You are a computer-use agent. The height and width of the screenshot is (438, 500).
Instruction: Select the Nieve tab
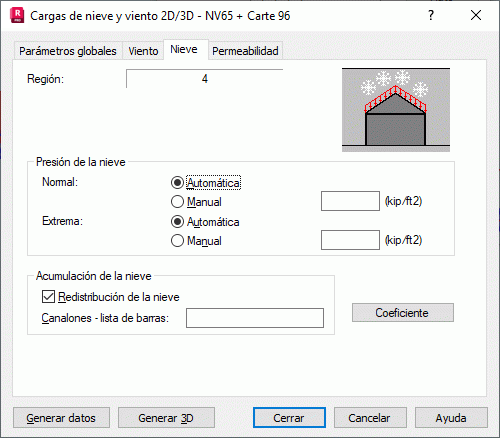pos(184,49)
